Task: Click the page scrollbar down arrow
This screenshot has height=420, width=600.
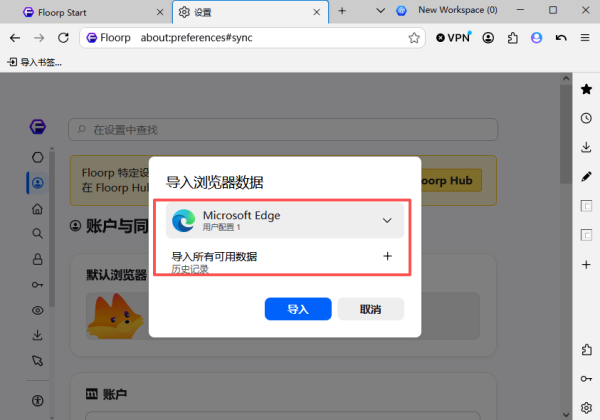Action: pyautogui.click(x=566, y=415)
